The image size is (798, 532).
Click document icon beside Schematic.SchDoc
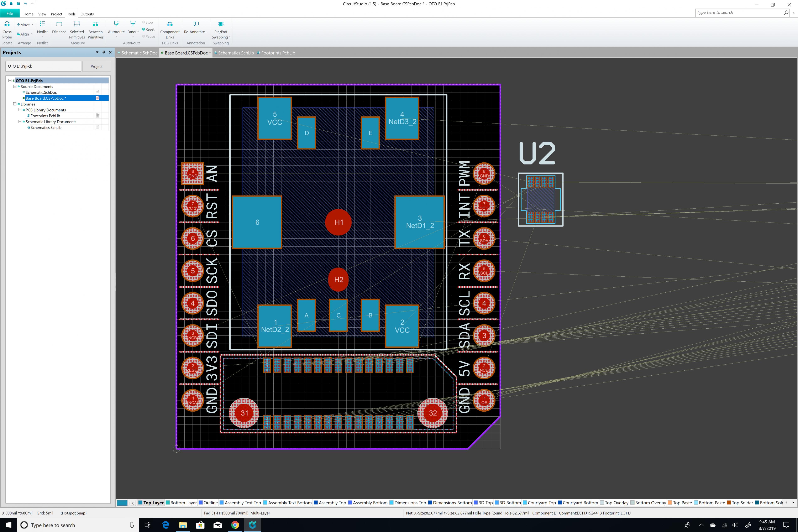97,92
